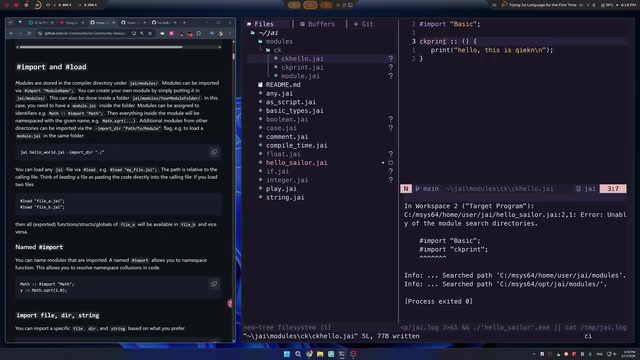Copy the jai hello_world.jai -import_dir code snippet
The width and height of the screenshot is (640, 360).
coord(214,152)
